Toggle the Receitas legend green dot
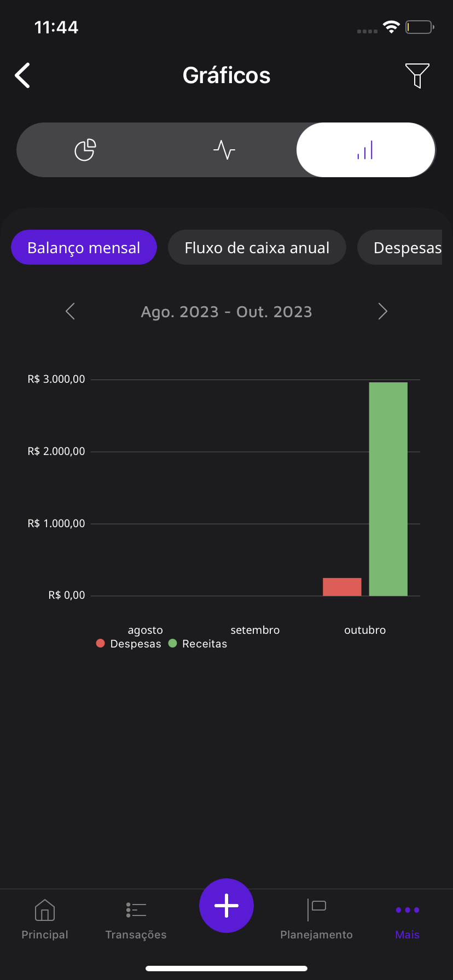The width and height of the screenshot is (453, 980). tap(172, 644)
